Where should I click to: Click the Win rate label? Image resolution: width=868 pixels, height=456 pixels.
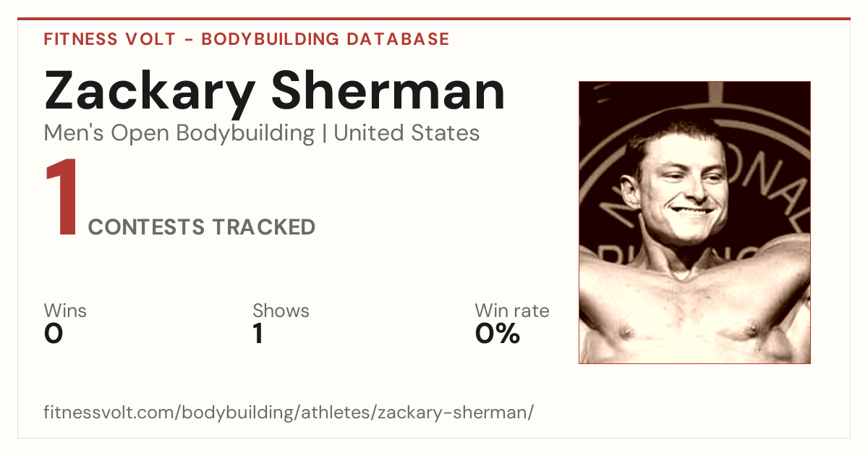point(511,311)
